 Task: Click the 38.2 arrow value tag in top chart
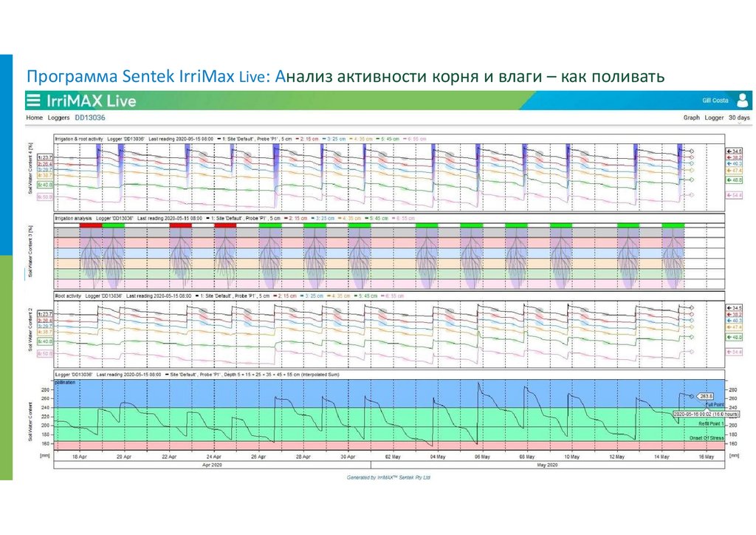tap(735, 157)
